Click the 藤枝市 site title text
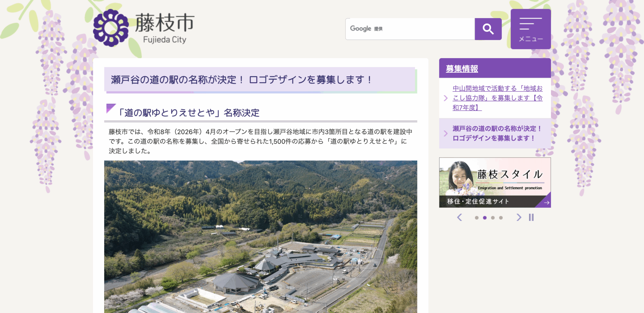The height and width of the screenshot is (313, 644). 165,23
